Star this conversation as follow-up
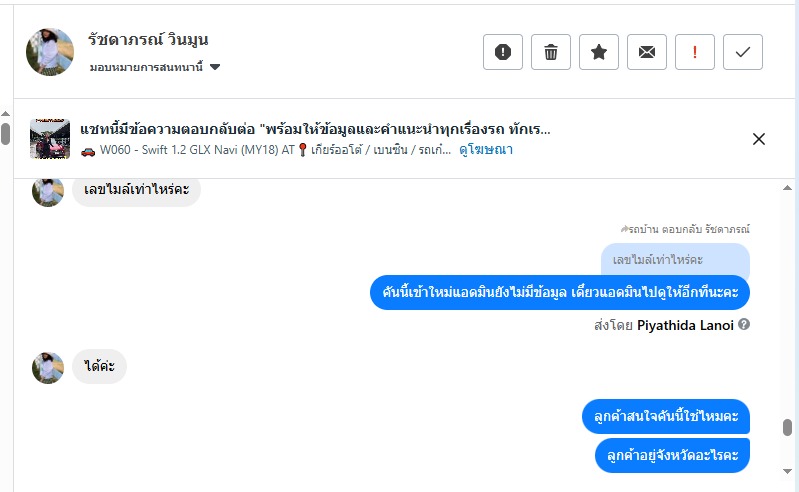The height and width of the screenshot is (492, 799). click(599, 52)
